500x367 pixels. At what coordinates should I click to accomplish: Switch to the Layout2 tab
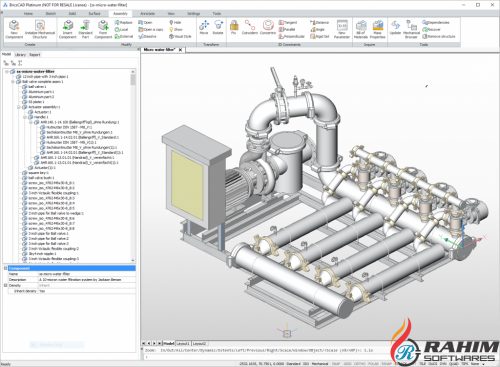point(199,343)
